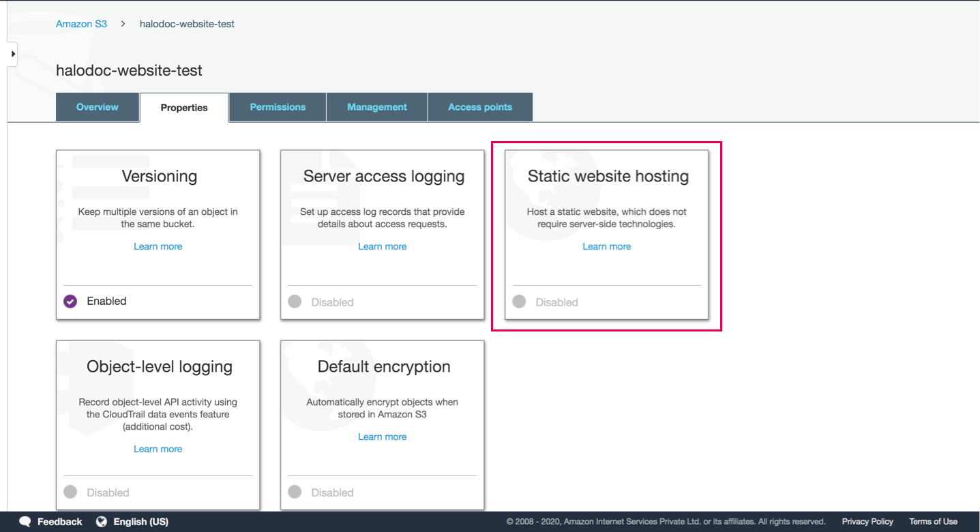This screenshot has width=980, height=532.
Task: Click the globe language icon
Action: coord(102,522)
